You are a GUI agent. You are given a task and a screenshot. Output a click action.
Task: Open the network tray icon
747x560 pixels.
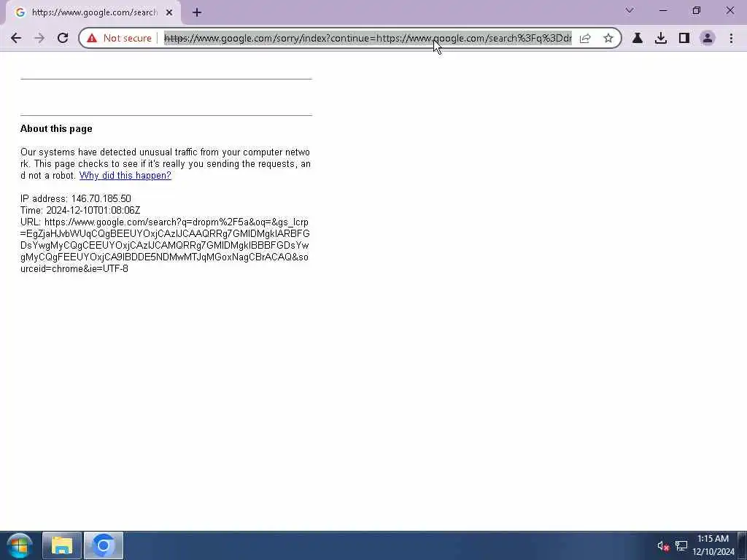click(x=681, y=545)
